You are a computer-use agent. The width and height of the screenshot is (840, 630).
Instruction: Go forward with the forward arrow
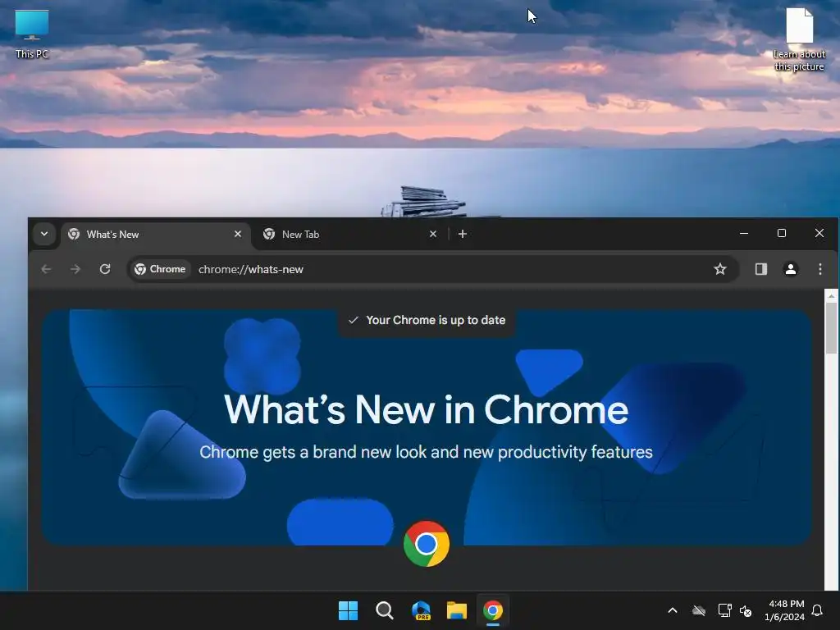pyautogui.click(x=75, y=269)
